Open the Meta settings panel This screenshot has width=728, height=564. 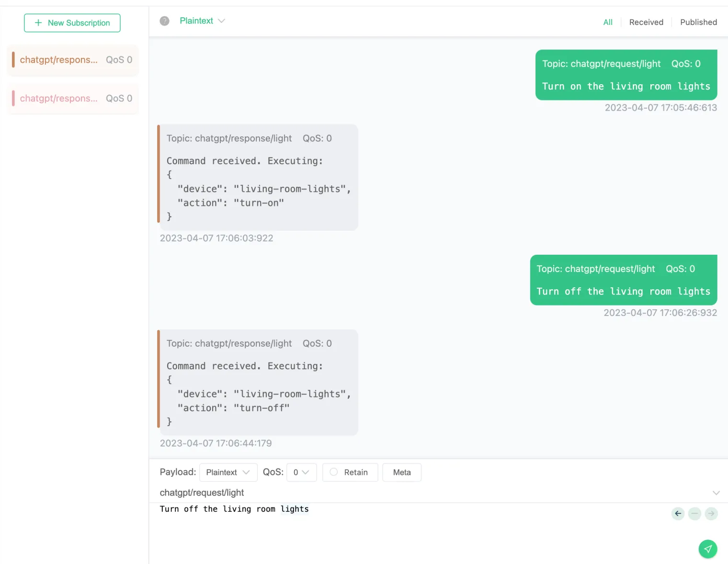pos(402,472)
